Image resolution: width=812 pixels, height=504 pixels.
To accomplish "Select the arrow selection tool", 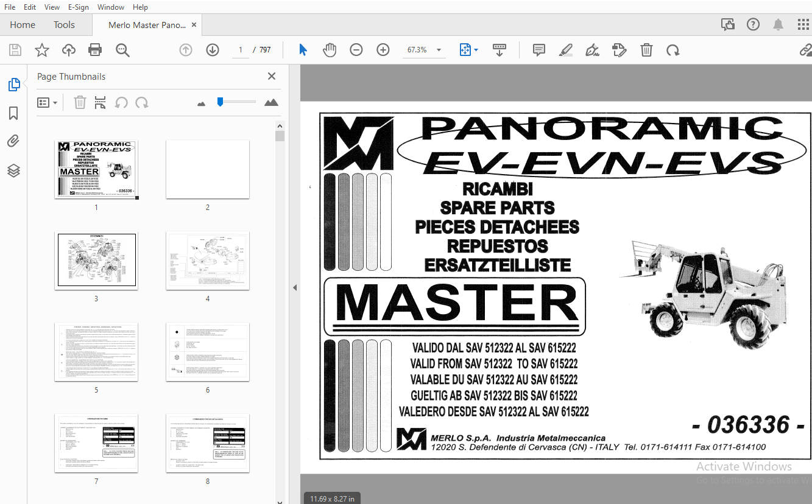I will tap(303, 50).
